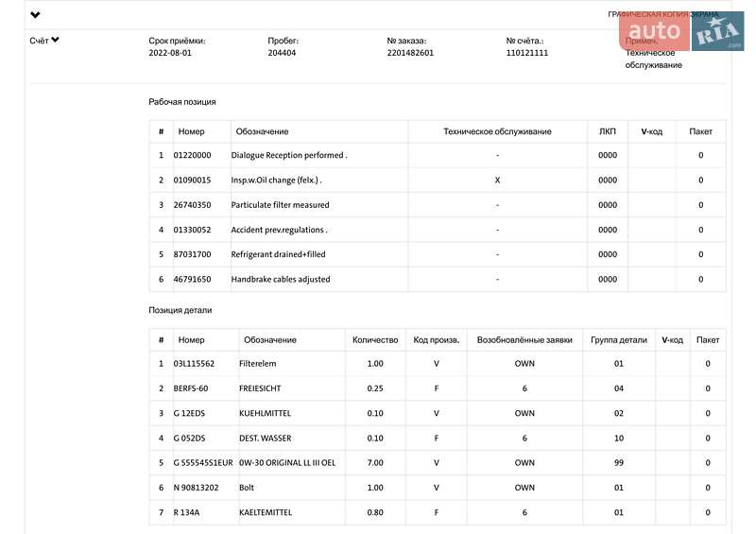Image resolution: width=756 pixels, height=534 pixels.
Task: Click the X maintenance mark
Action: click(x=497, y=180)
